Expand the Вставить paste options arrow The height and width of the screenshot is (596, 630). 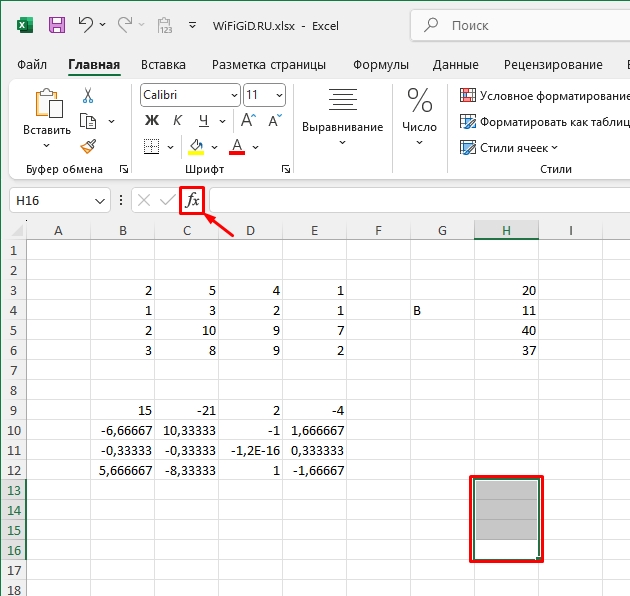click(x=47, y=145)
